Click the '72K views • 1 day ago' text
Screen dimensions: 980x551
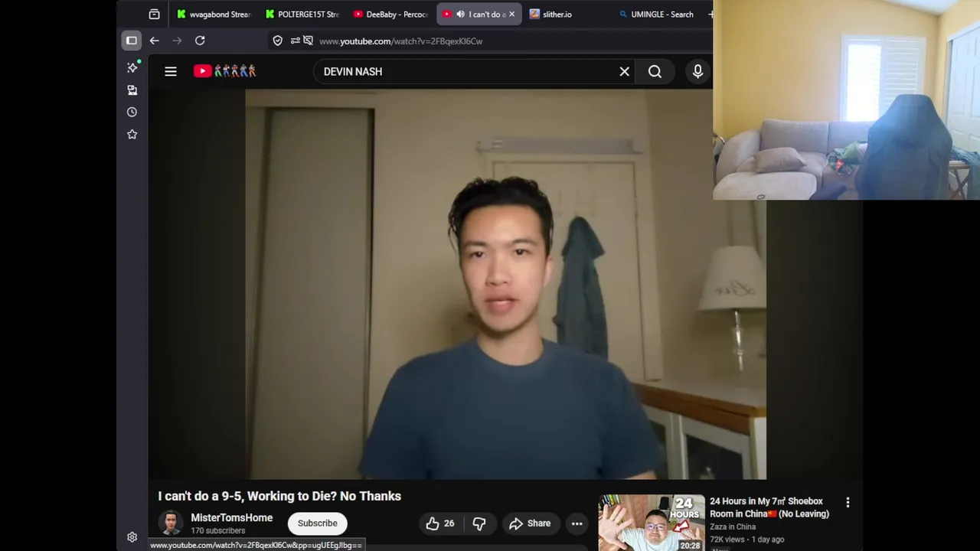pos(747,540)
